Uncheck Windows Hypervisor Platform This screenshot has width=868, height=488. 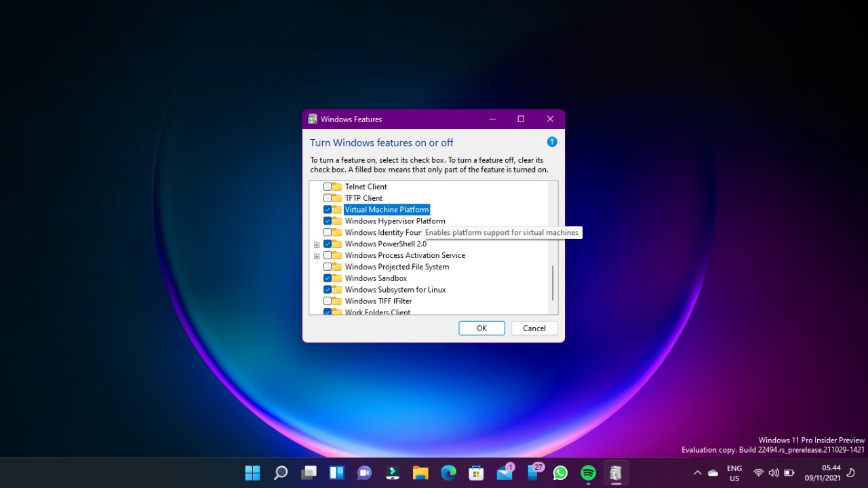[x=328, y=221]
